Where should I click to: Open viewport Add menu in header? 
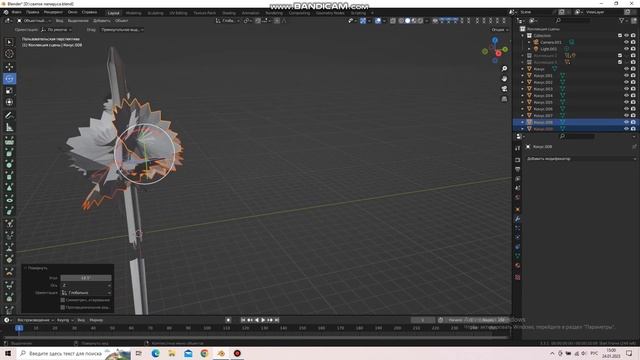coord(102,20)
